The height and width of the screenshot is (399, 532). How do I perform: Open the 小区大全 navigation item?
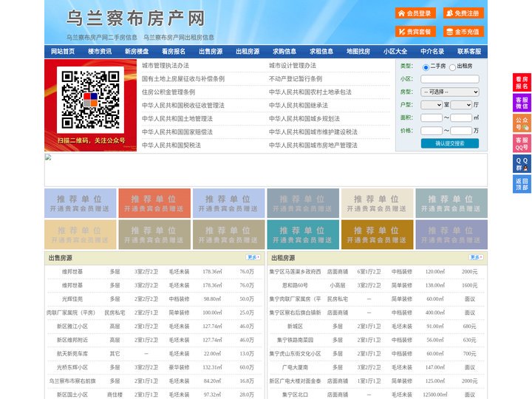[x=395, y=52]
